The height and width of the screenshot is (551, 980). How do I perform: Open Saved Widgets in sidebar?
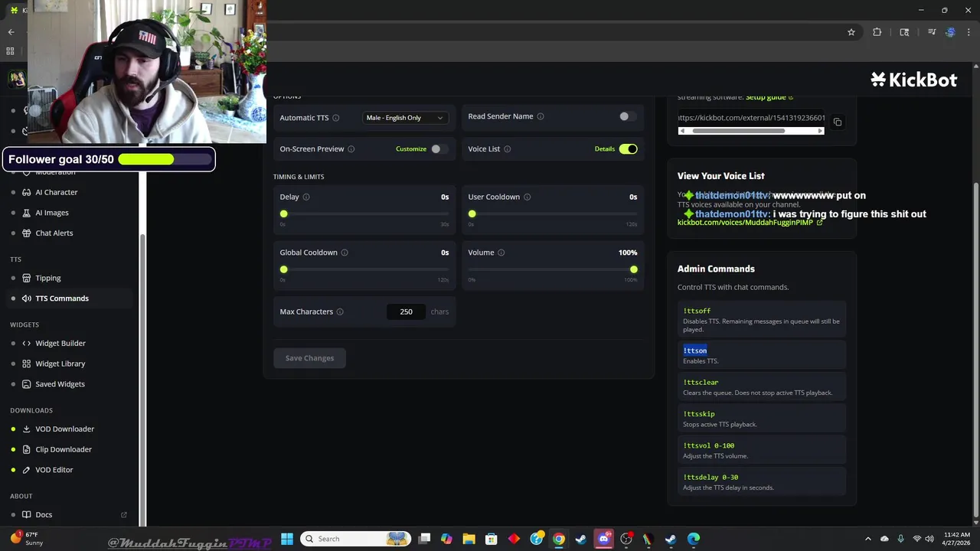click(x=60, y=384)
